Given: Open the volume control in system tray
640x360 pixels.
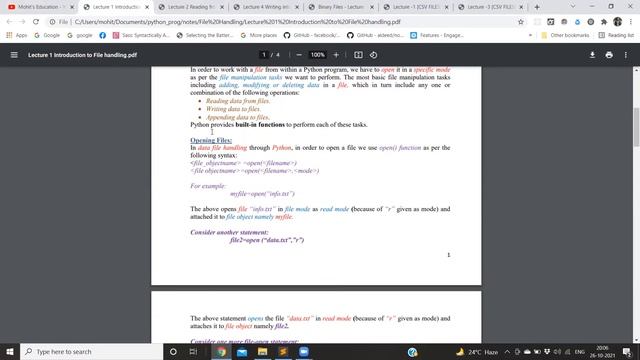Looking at the screenshot, I should coord(557,352).
